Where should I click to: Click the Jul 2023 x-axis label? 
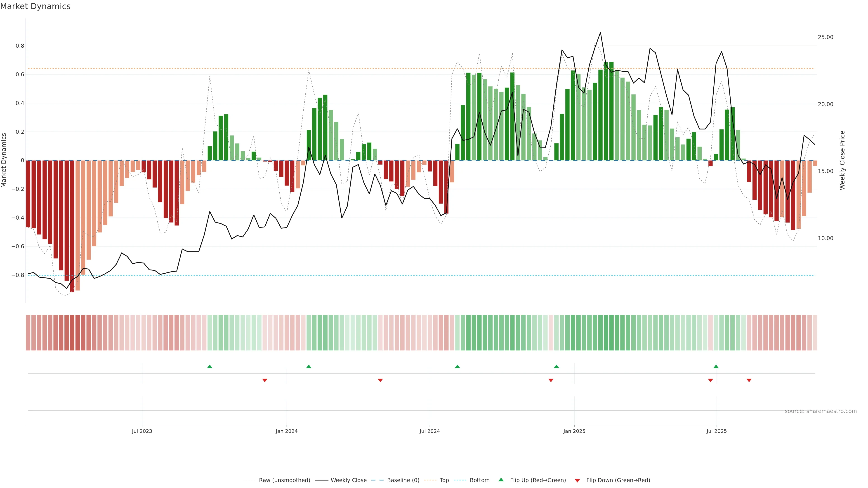[x=142, y=431]
